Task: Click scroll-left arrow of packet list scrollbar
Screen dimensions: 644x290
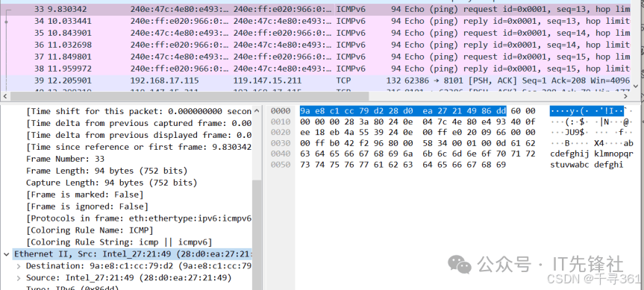Action: click(x=5, y=96)
